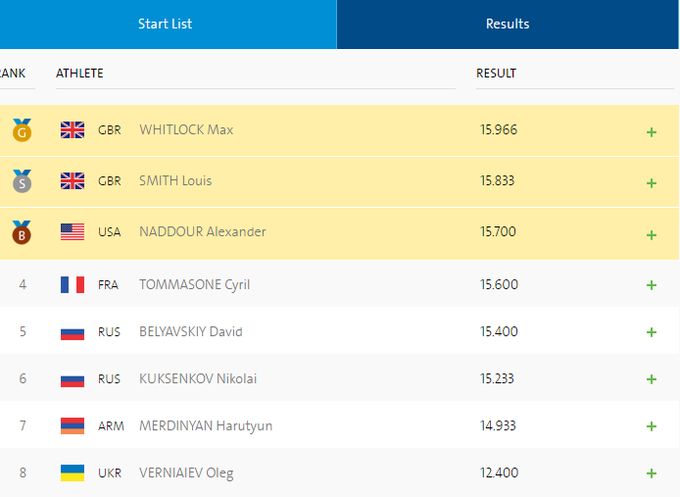The height and width of the screenshot is (497, 680).
Task: Click the silver medal icon
Action: (22, 182)
